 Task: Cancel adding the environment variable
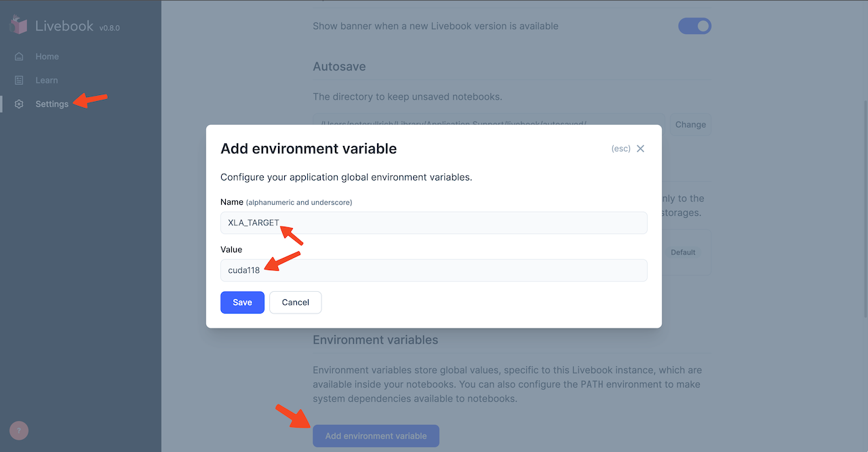(295, 302)
